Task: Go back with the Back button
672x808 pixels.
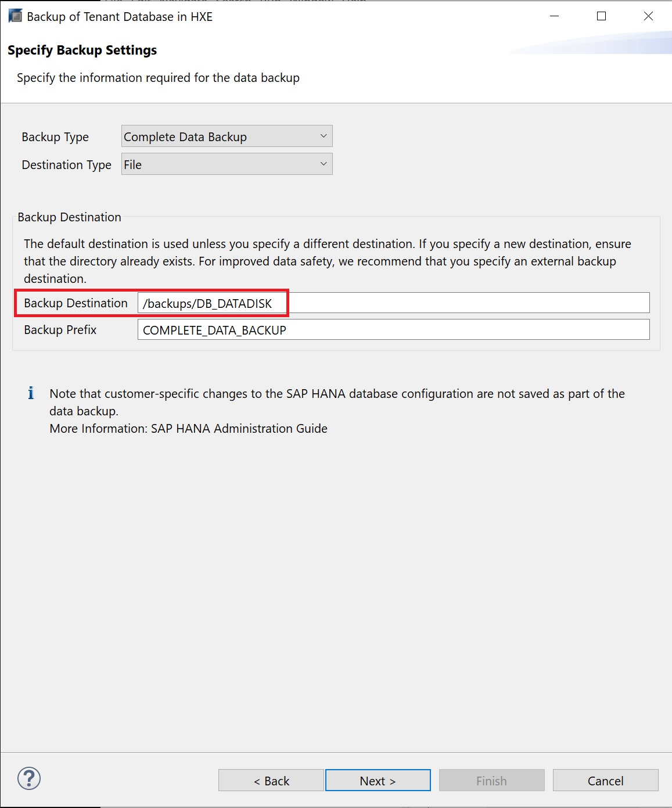Action: (271, 781)
